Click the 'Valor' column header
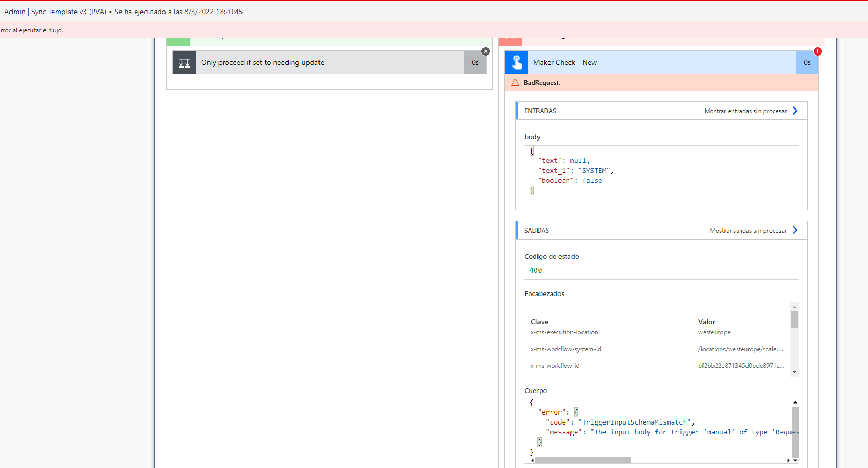The image size is (868, 468). tap(706, 322)
